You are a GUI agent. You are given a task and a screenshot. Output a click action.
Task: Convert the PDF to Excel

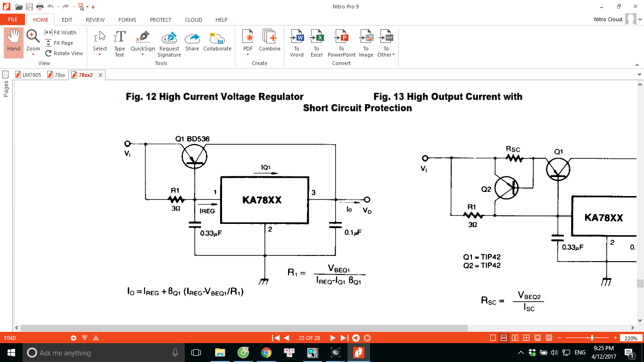click(316, 43)
